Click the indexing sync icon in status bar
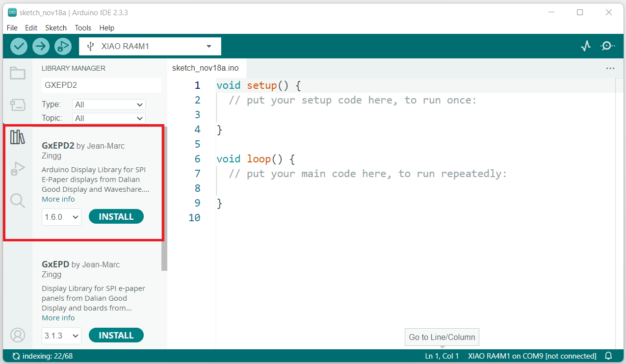The image size is (626, 364). (16, 356)
